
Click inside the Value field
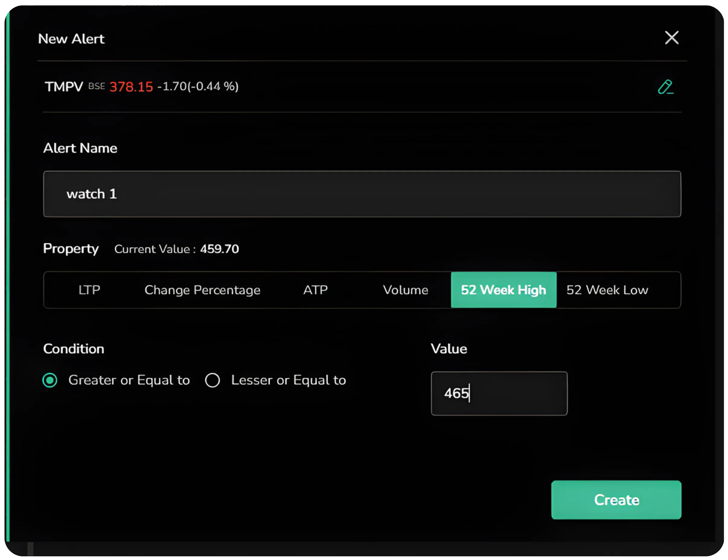click(x=499, y=393)
